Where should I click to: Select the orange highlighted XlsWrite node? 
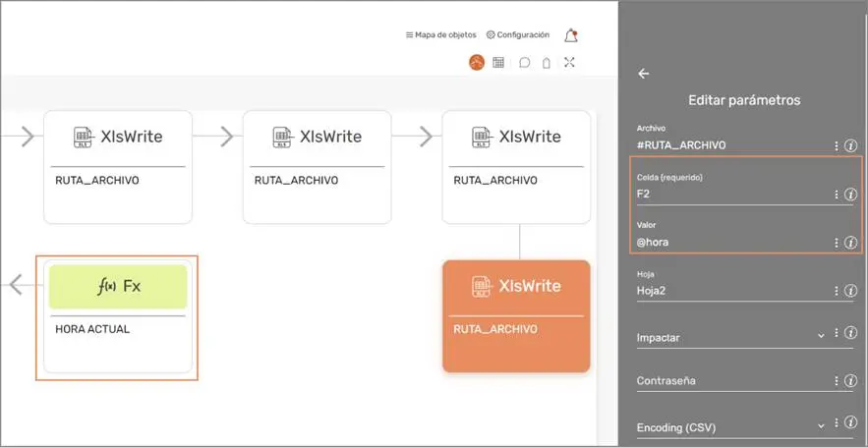coord(516,316)
